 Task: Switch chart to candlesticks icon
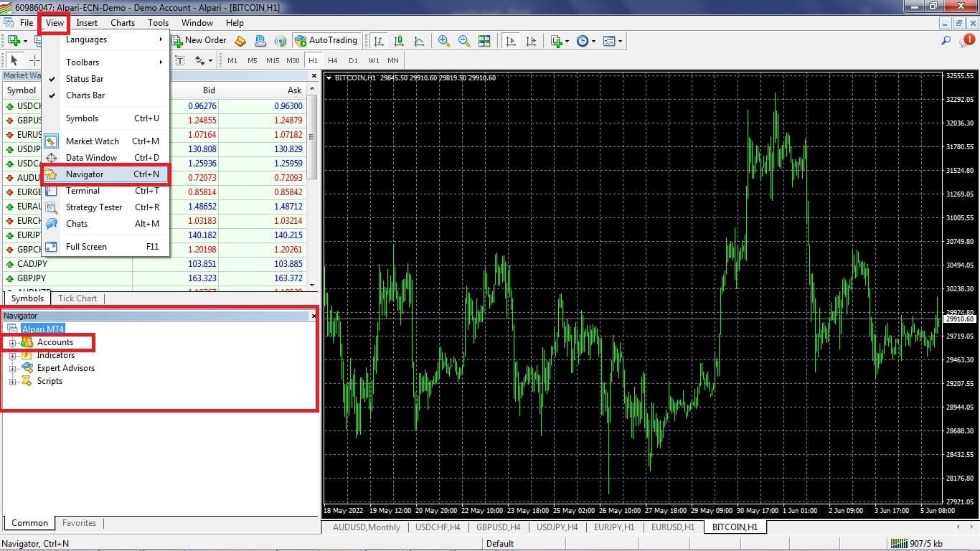pyautogui.click(x=398, y=41)
